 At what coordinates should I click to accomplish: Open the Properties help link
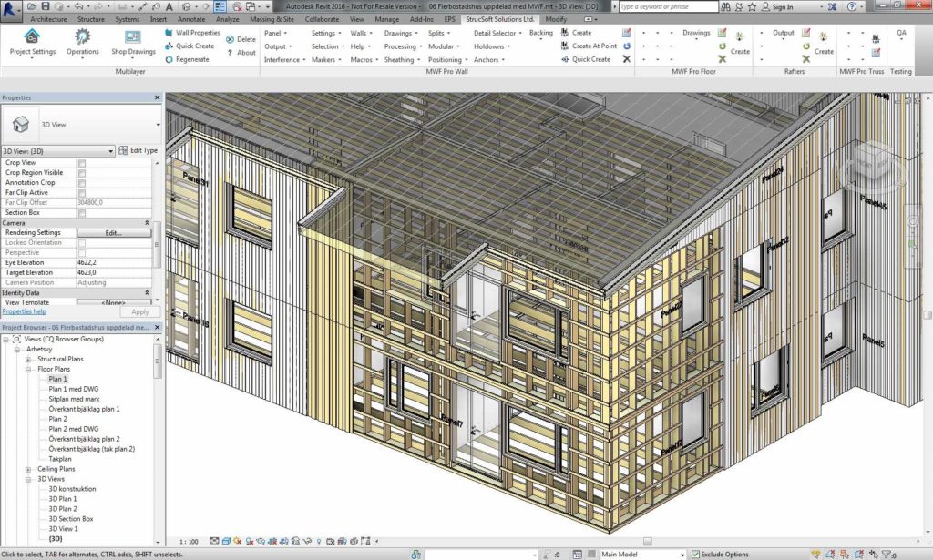click(24, 311)
